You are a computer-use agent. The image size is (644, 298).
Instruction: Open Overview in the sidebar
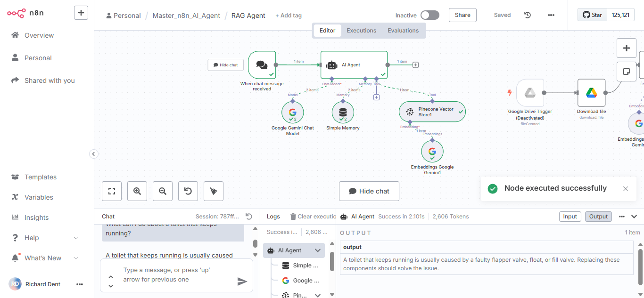(x=39, y=35)
